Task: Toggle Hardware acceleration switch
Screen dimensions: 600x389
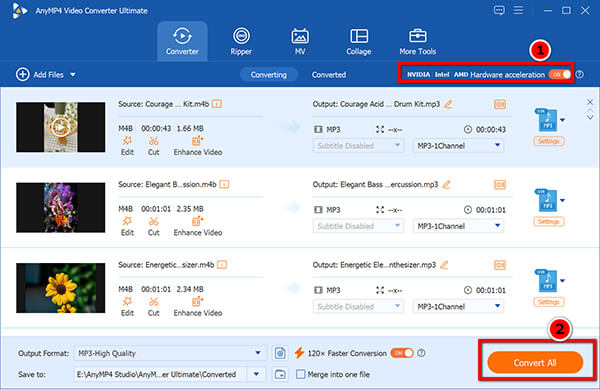Action: [559, 74]
